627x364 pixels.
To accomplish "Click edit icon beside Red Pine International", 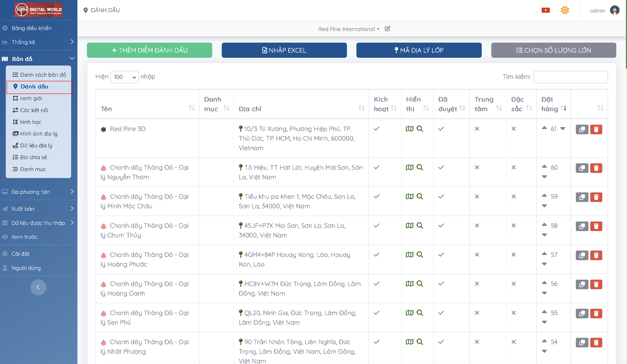I will pyautogui.click(x=388, y=29).
